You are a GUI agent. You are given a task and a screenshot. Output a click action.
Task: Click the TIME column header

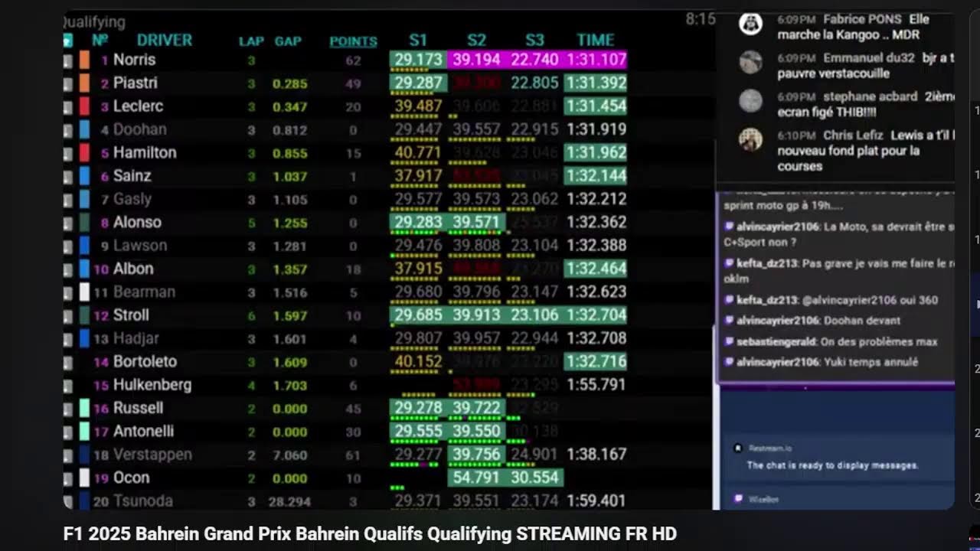596,40
